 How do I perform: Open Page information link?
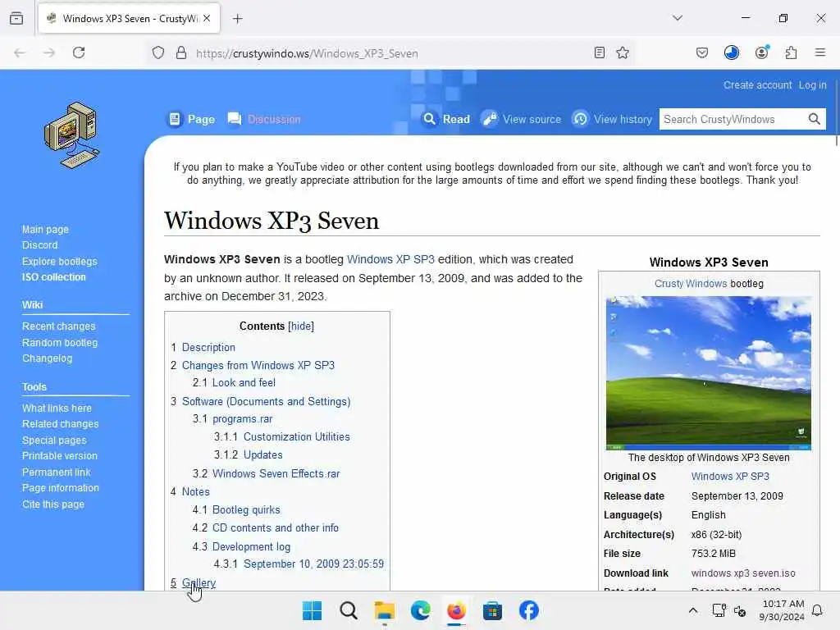pos(61,488)
